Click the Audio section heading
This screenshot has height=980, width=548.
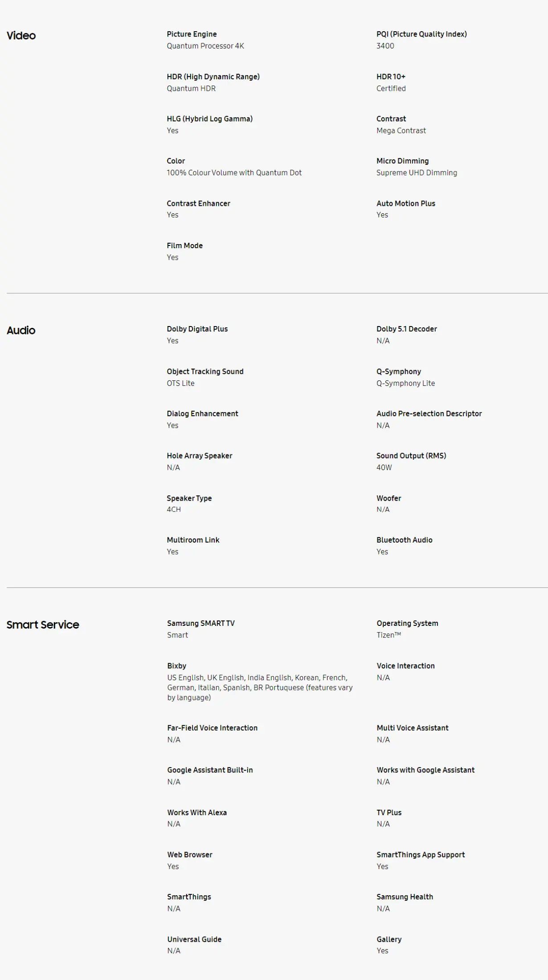(x=21, y=331)
